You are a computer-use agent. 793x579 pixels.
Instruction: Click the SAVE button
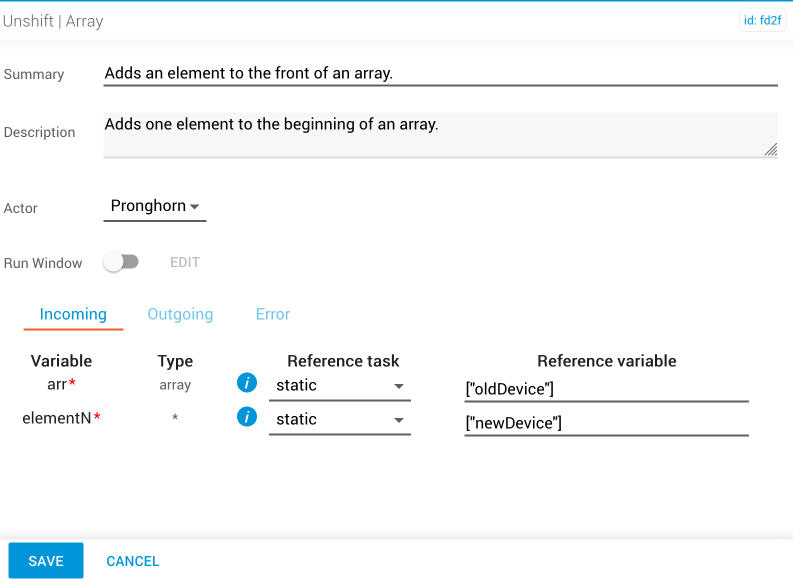(46, 560)
